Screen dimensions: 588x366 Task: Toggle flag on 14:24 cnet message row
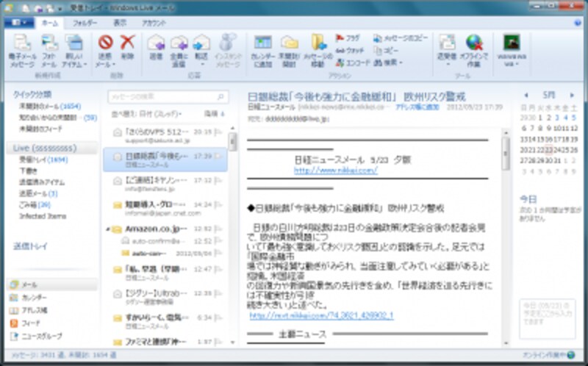point(218,205)
